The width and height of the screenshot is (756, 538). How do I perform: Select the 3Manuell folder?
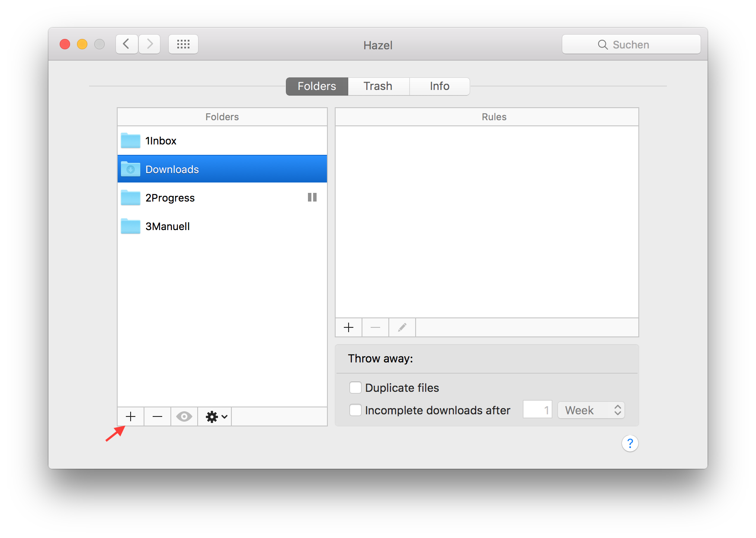tap(222, 226)
